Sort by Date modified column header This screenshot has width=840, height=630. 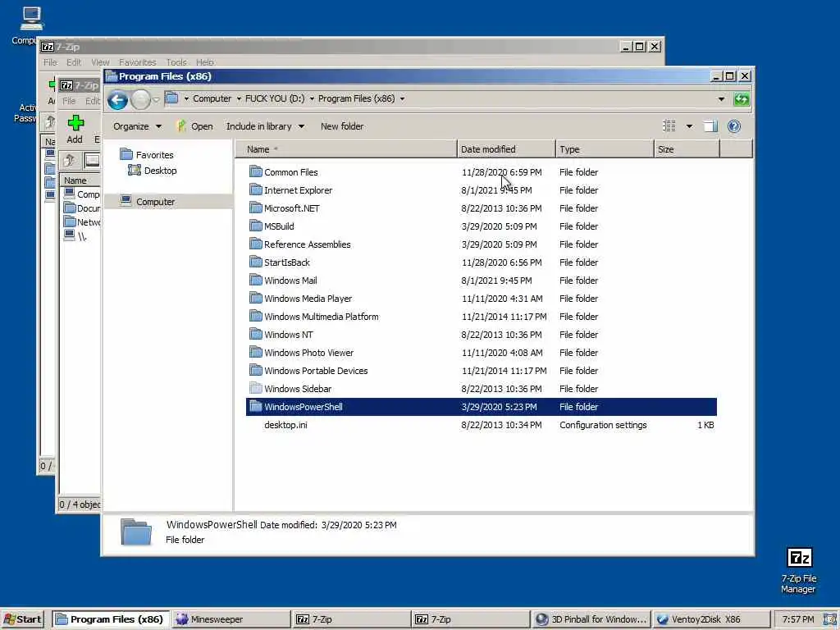pos(506,149)
